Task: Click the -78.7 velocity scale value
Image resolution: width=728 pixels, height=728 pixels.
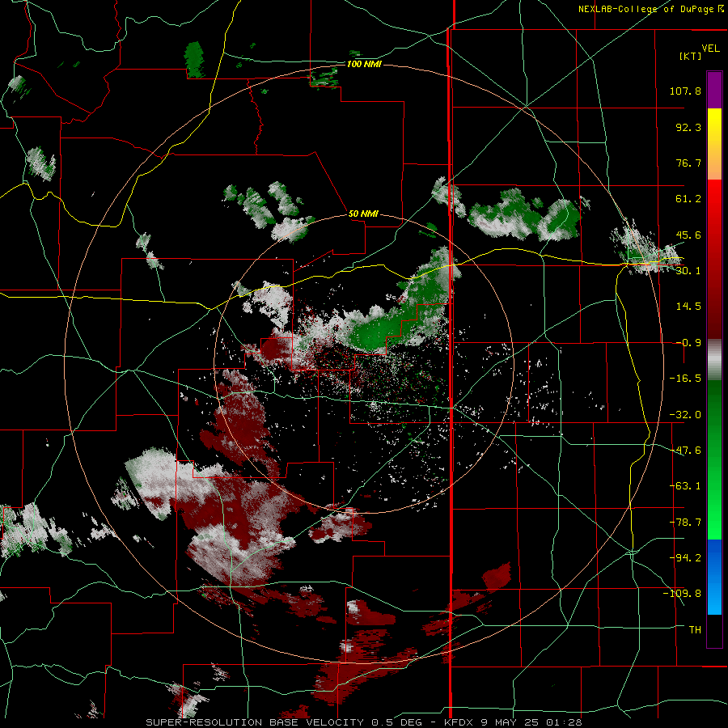Action: point(685,523)
